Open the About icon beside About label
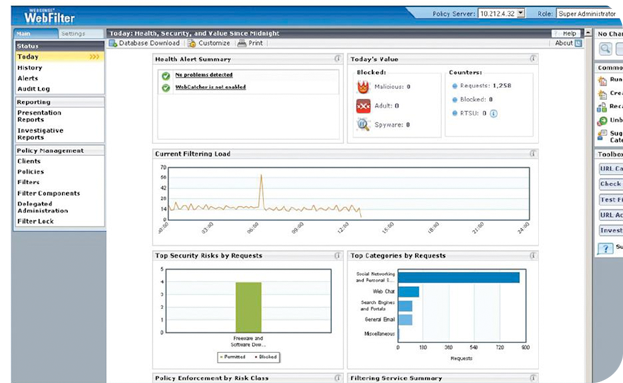 578,43
